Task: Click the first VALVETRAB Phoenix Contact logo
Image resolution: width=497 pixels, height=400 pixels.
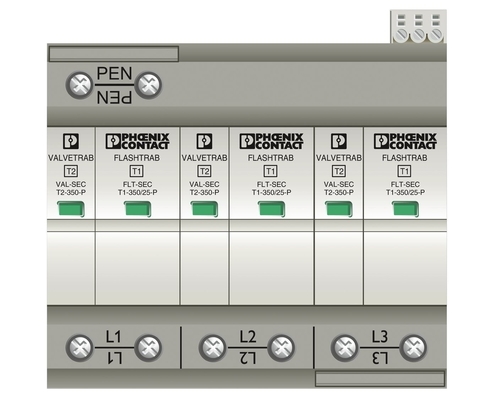Action: pyautogui.click(x=71, y=141)
